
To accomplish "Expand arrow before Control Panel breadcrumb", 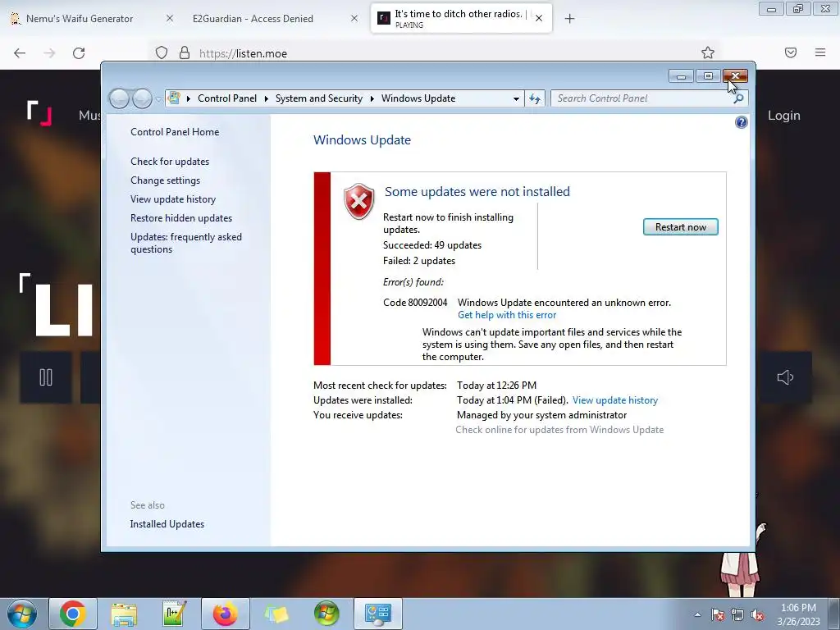I will tap(189, 98).
